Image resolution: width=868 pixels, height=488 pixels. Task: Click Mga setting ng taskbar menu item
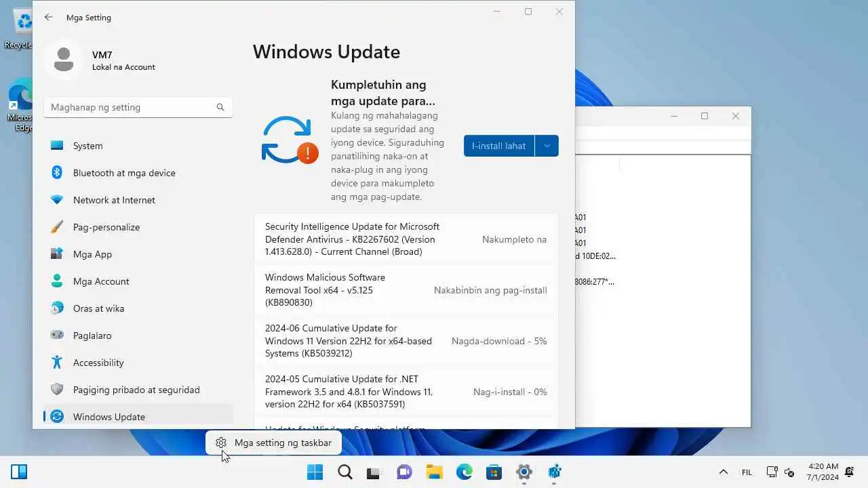click(x=273, y=443)
